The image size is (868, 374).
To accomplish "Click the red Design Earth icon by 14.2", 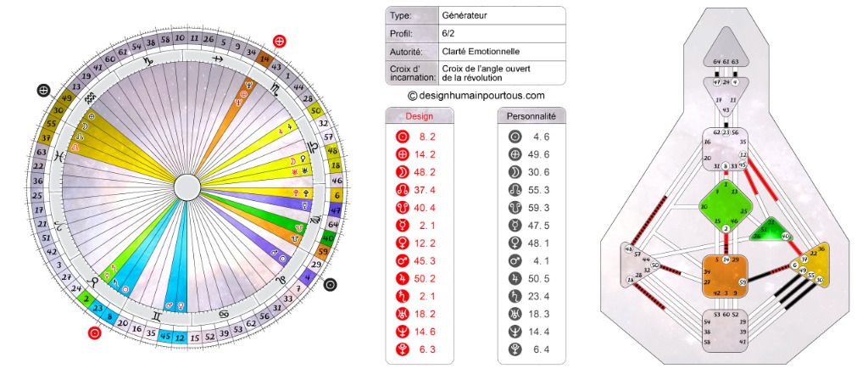I will pos(402,156).
